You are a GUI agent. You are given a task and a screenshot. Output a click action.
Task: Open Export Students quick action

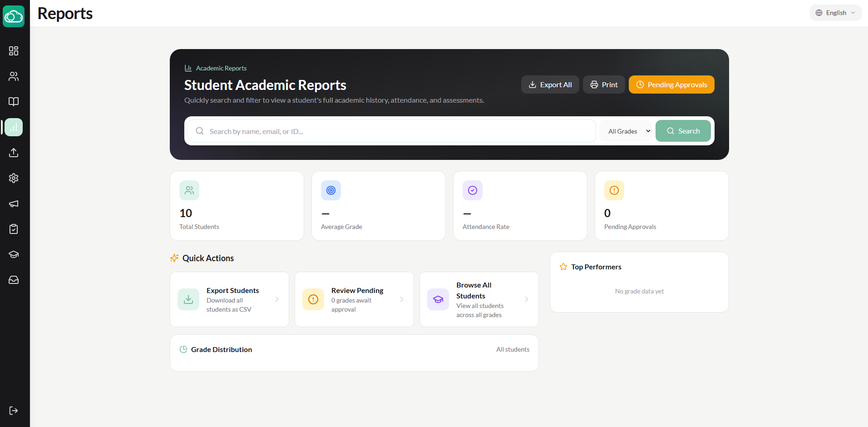coord(229,299)
